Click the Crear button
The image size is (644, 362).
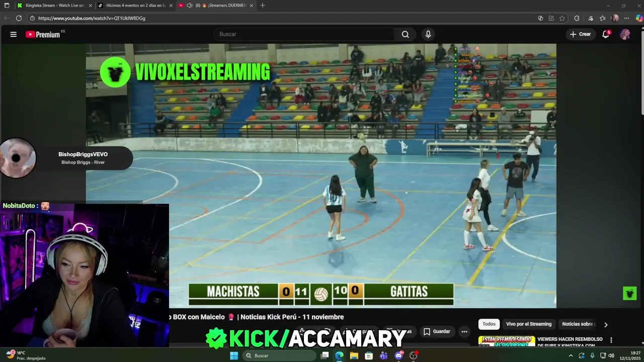tap(580, 34)
